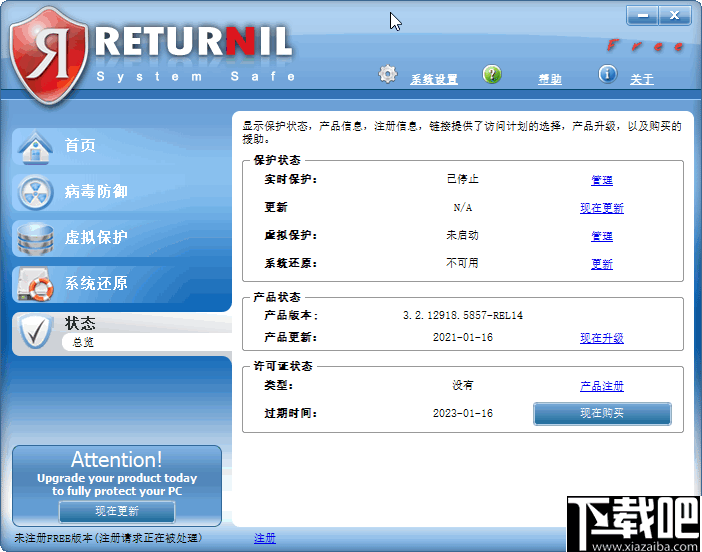Open the 关于 link in header
The height and width of the screenshot is (552, 702).
click(642, 80)
